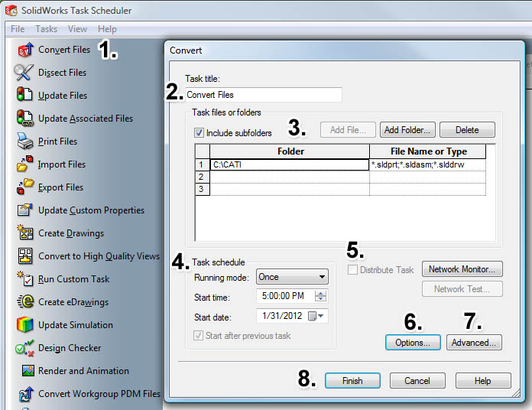This screenshot has height=410, width=532.
Task: Select row header 3 in folder table
Action: (x=203, y=189)
